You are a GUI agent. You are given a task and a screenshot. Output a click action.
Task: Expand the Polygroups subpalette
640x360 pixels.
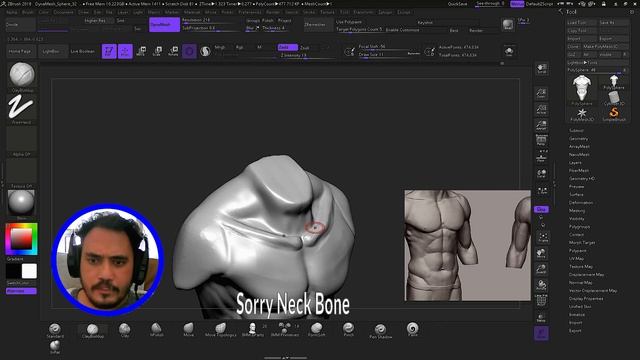point(580,227)
